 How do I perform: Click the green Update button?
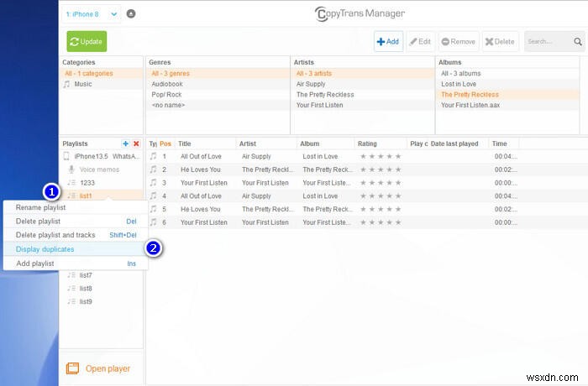[87, 41]
